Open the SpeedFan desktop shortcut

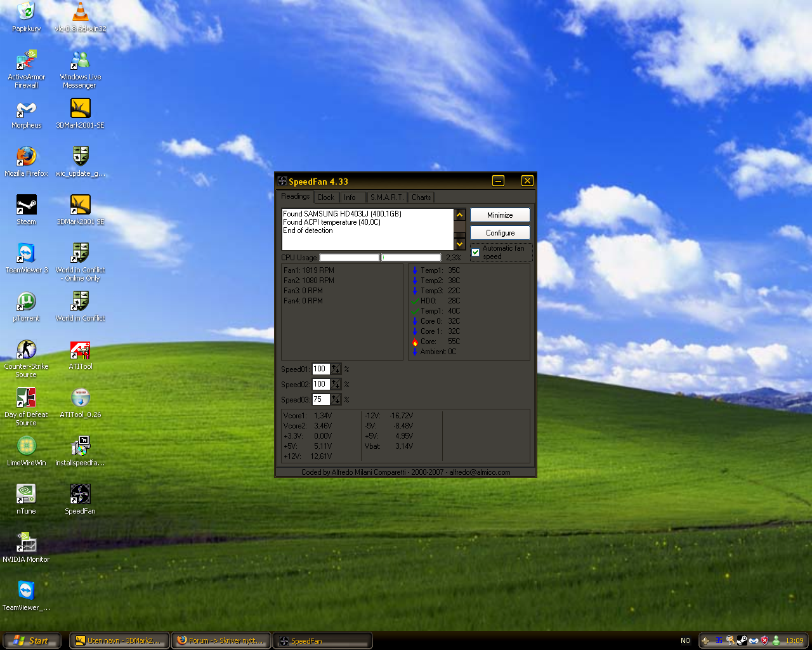point(80,494)
